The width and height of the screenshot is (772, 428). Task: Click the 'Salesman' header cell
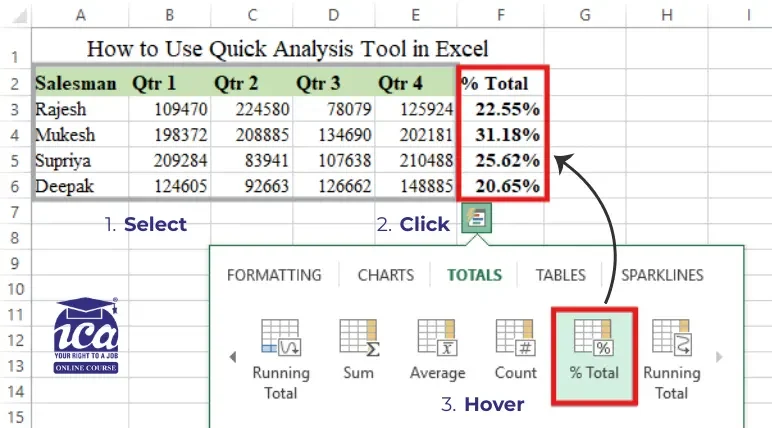pyautogui.click(x=81, y=83)
